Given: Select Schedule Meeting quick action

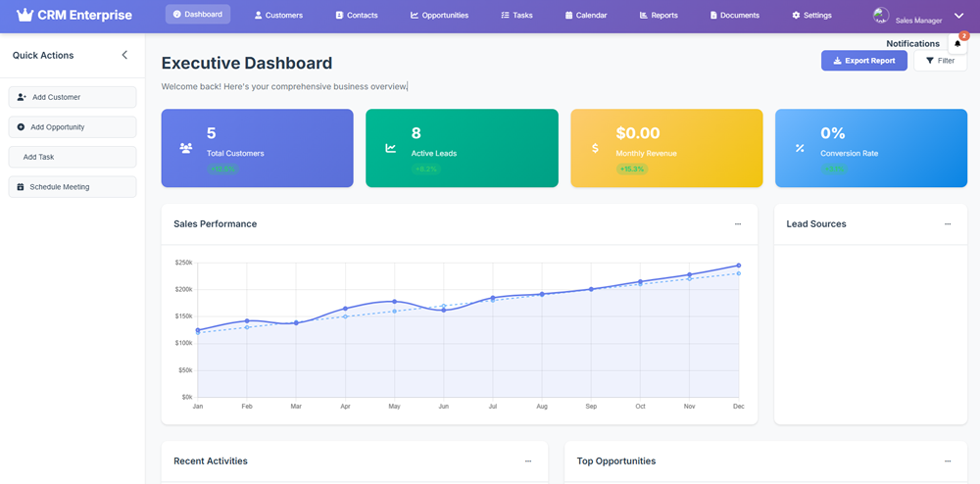Looking at the screenshot, I should [73, 186].
